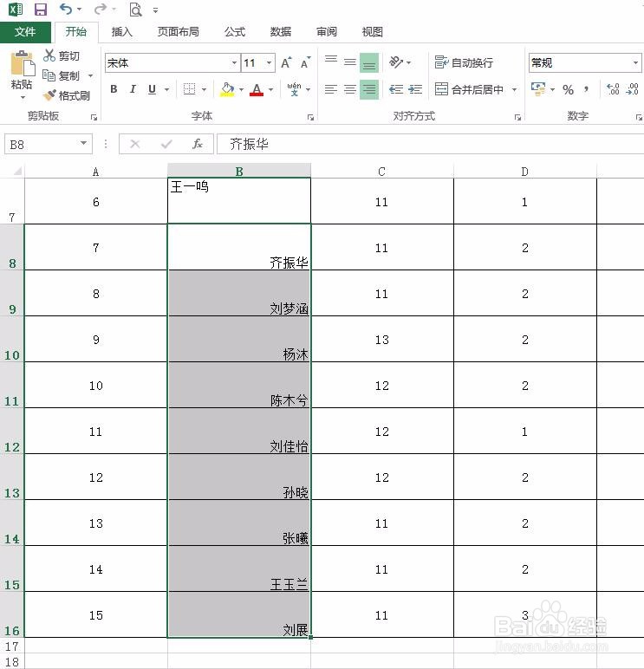Open Print Preview from quick access toolbar

(135, 9)
